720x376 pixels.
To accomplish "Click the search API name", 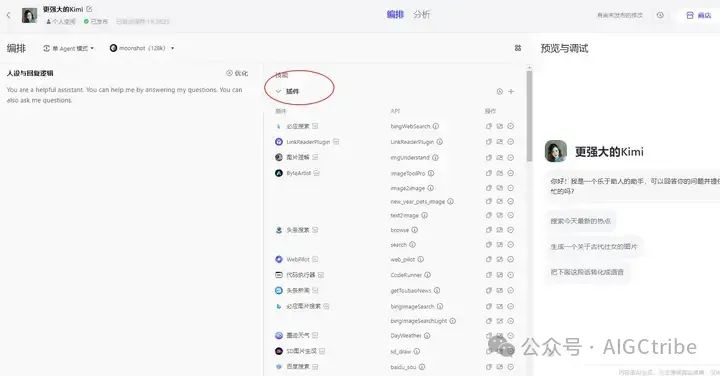I will 399,245.
